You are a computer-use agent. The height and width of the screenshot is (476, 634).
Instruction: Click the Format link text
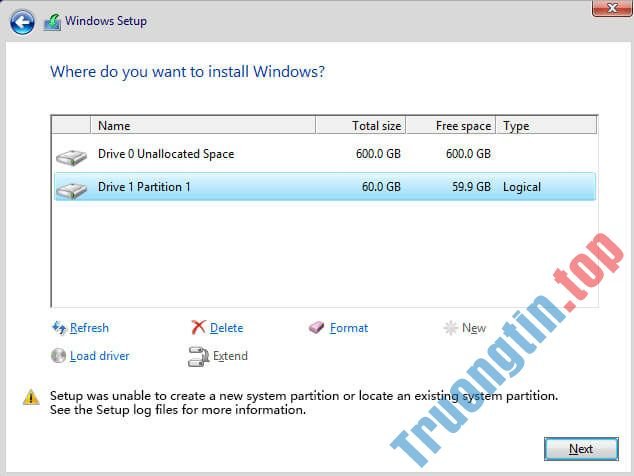coord(349,328)
